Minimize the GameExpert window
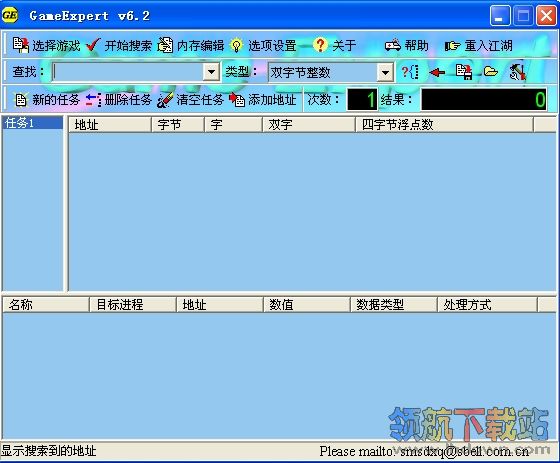 pos(500,15)
